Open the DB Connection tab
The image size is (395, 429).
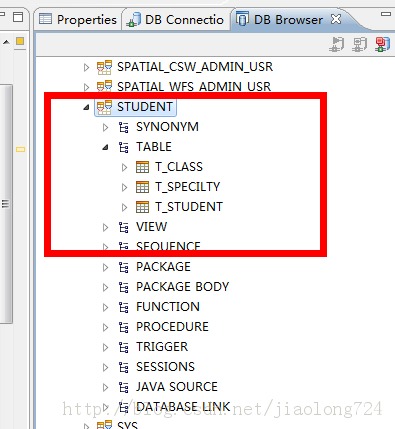(x=175, y=19)
